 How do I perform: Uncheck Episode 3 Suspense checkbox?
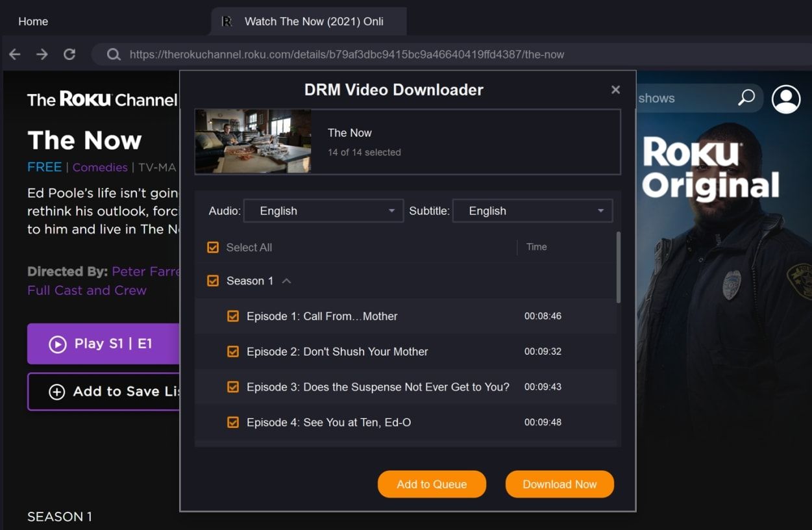[x=233, y=386]
